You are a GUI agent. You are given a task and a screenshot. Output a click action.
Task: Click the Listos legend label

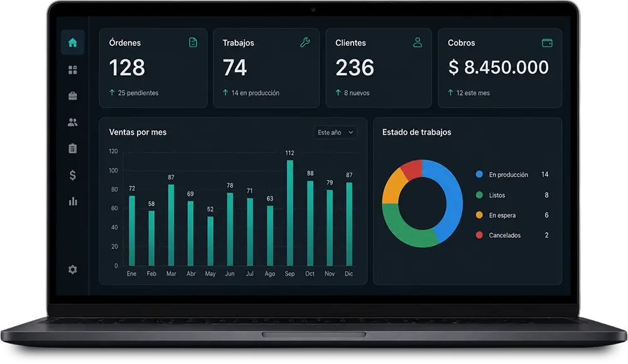[x=497, y=195]
